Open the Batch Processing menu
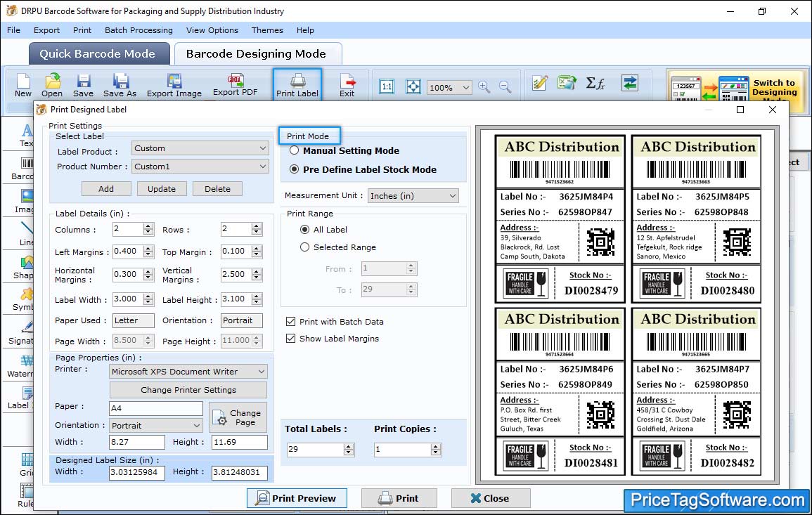Viewport: 812px width, 515px height. [x=138, y=30]
